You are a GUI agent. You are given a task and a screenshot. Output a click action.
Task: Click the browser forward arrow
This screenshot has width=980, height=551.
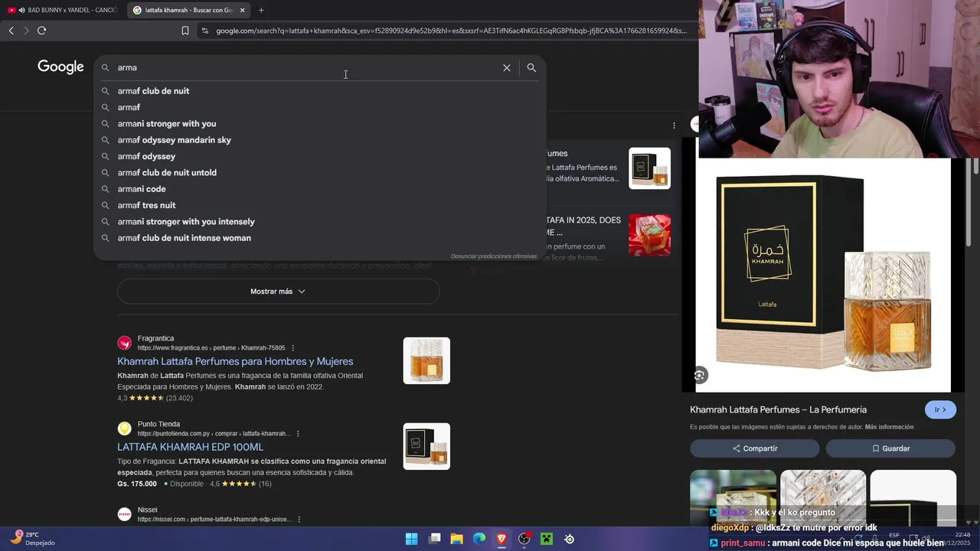26,31
